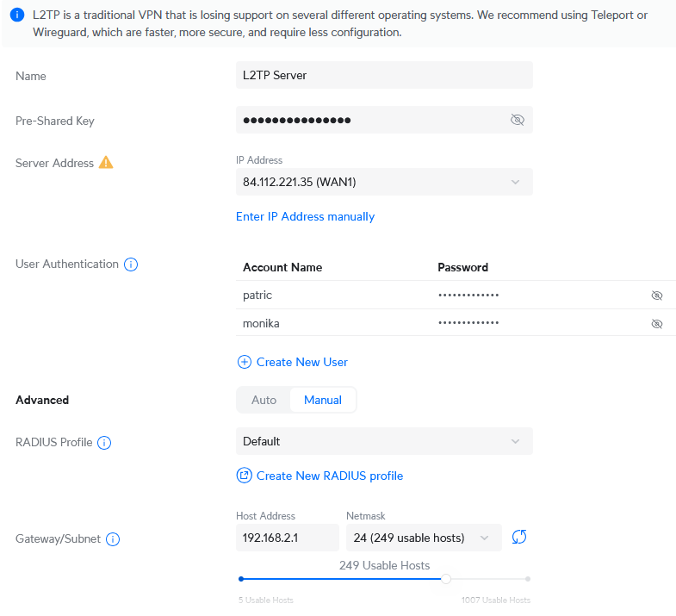The image size is (676, 616).
Task: Switch Advanced mode to Auto
Action: pos(264,400)
